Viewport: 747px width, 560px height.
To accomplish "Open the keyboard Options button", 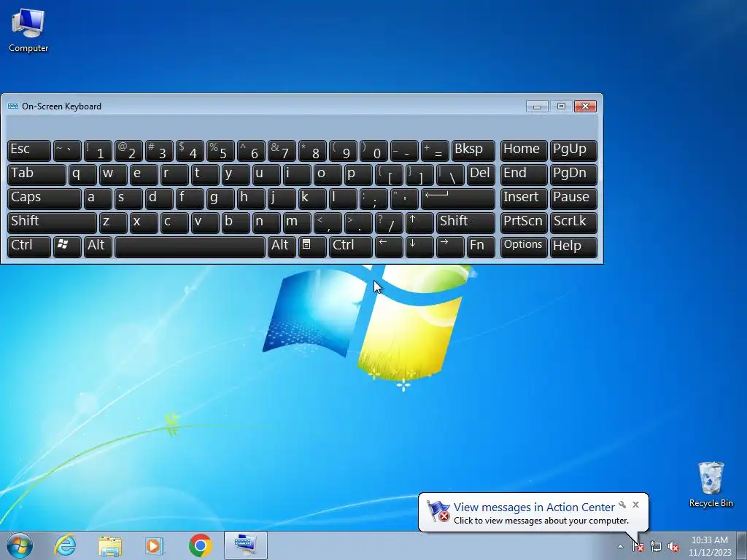I will pos(524,246).
